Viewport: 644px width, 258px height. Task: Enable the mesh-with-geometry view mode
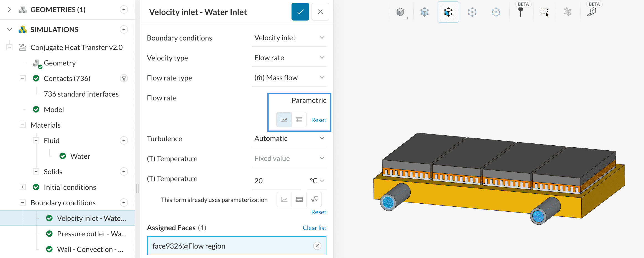click(568, 12)
